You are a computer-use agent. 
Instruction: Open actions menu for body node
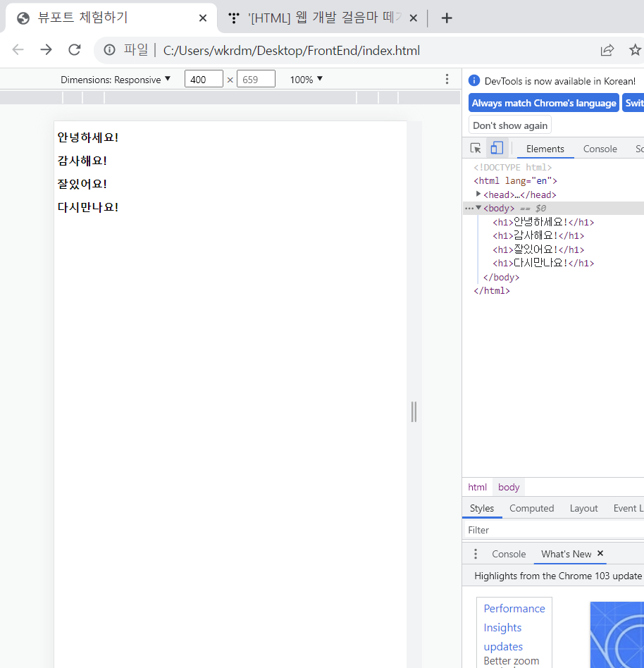[x=469, y=209]
